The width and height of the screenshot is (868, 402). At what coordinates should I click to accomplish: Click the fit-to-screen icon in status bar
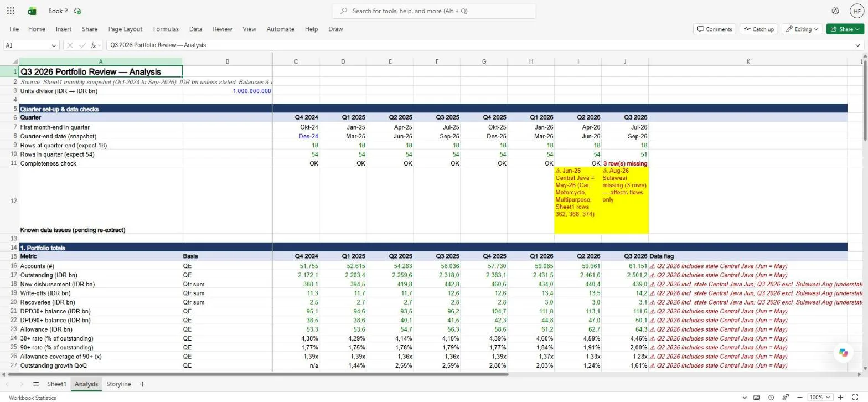[x=856, y=397]
